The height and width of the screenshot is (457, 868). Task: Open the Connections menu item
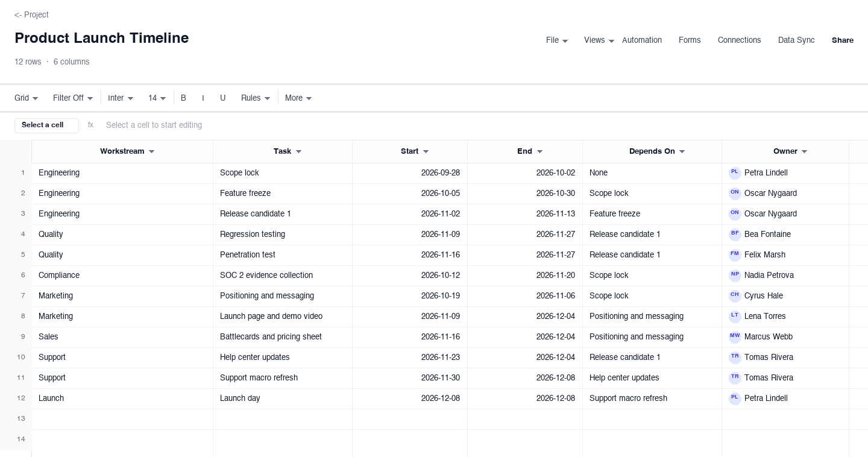tap(739, 40)
